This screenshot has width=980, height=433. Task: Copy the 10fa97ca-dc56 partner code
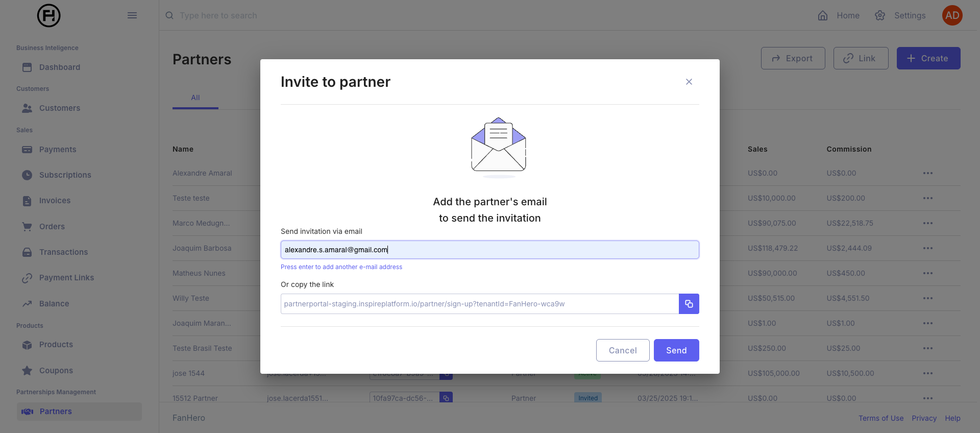click(x=446, y=398)
